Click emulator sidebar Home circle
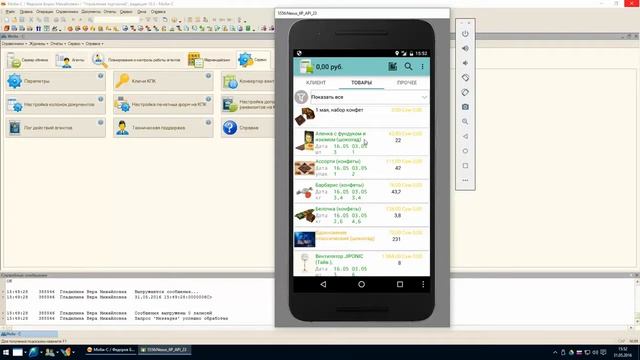This screenshot has height=360, width=640. pos(465,151)
